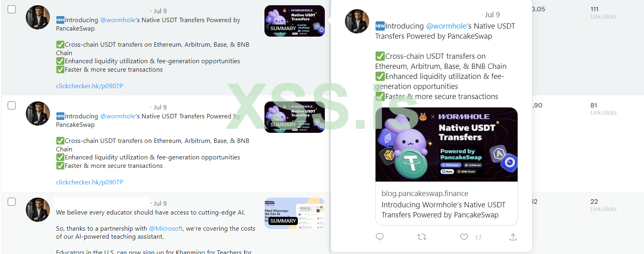The height and width of the screenshot is (254, 644).
Task: Open the first tweet's SUMMARY thumbnail
Action: [295, 21]
